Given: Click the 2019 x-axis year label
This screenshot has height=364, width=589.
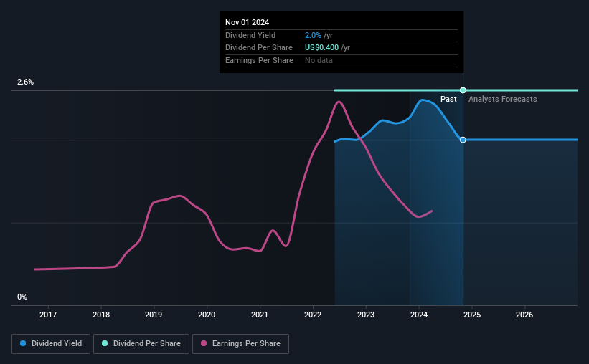Looking at the screenshot, I should pyautogui.click(x=154, y=315).
